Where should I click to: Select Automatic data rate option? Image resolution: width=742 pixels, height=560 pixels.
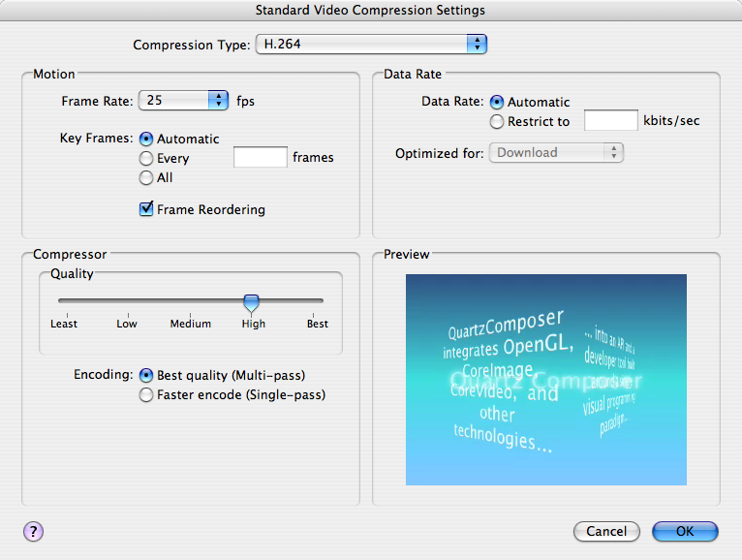pyautogui.click(x=498, y=102)
